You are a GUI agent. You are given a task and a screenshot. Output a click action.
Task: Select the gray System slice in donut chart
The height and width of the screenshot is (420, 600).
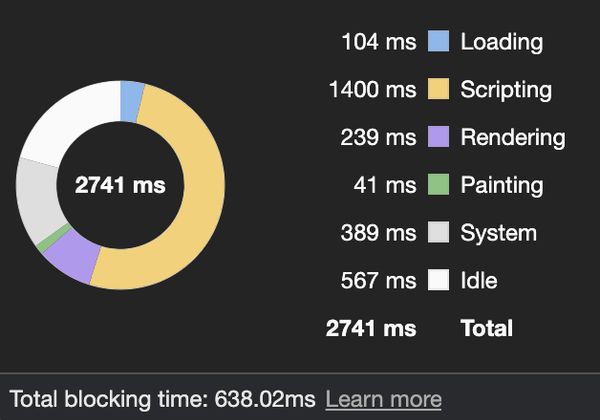click(x=38, y=199)
